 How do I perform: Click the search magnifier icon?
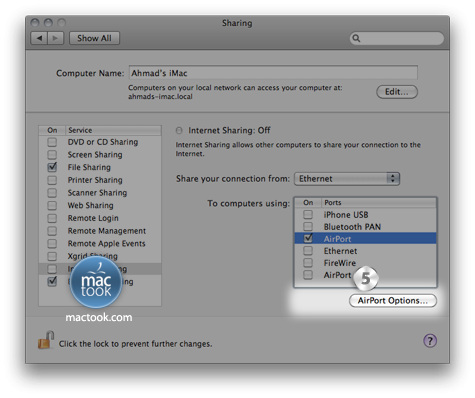[x=356, y=38]
